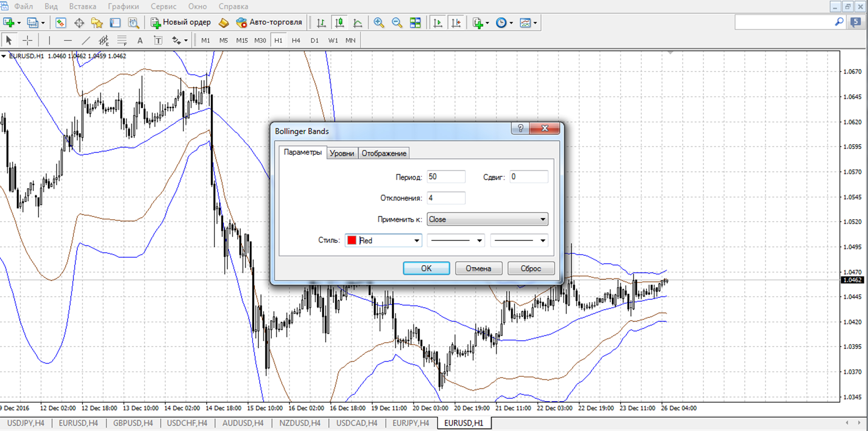
Task: Toggle the Terminal panel icon
Action: tap(115, 23)
